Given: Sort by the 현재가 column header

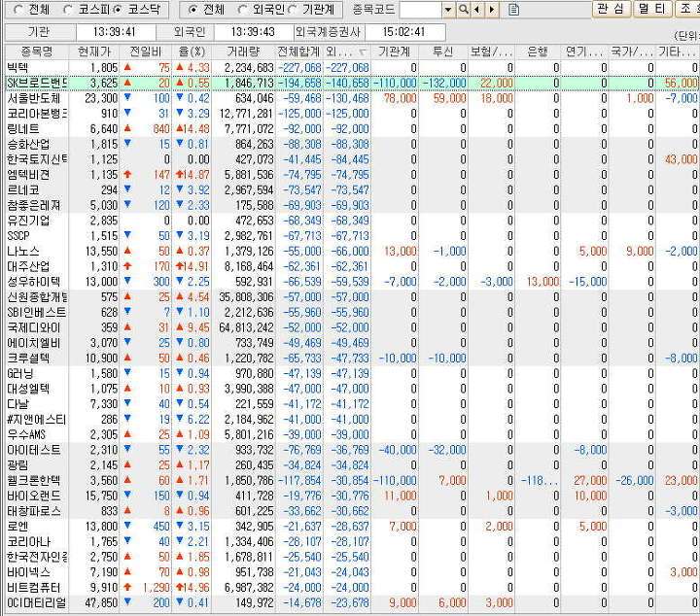Looking at the screenshot, I should [x=94, y=51].
